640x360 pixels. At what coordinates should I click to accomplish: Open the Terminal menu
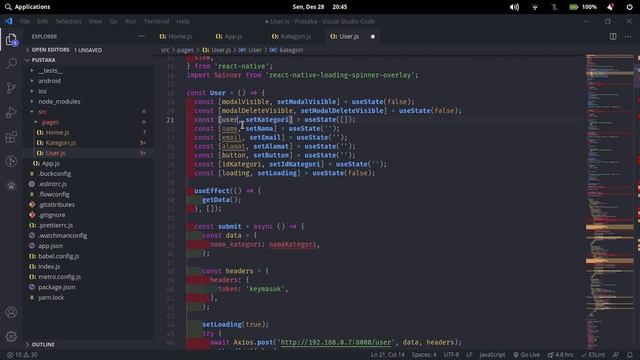[156, 21]
